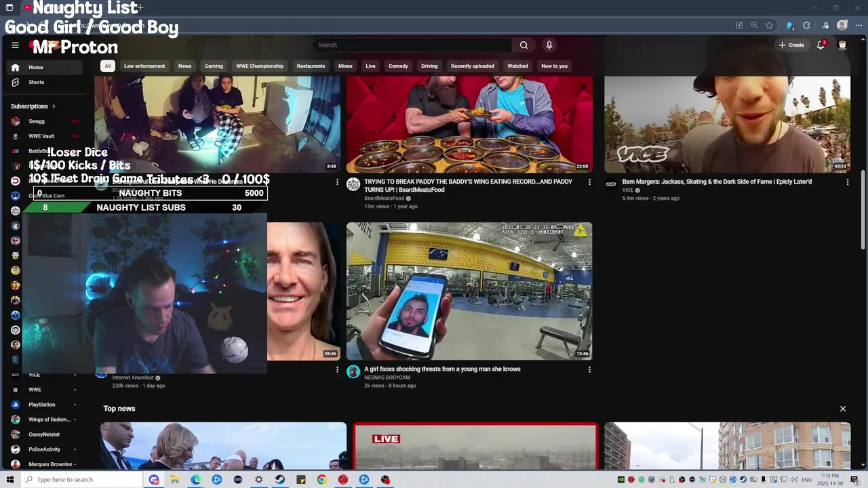Open YouTube notifications bell
This screenshot has height=488, width=868.
(x=821, y=45)
